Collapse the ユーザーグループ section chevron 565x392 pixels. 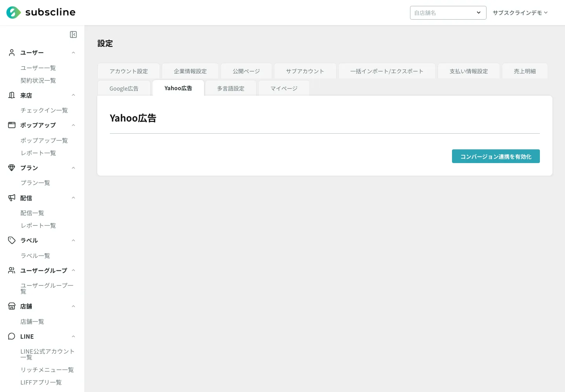(x=73, y=270)
